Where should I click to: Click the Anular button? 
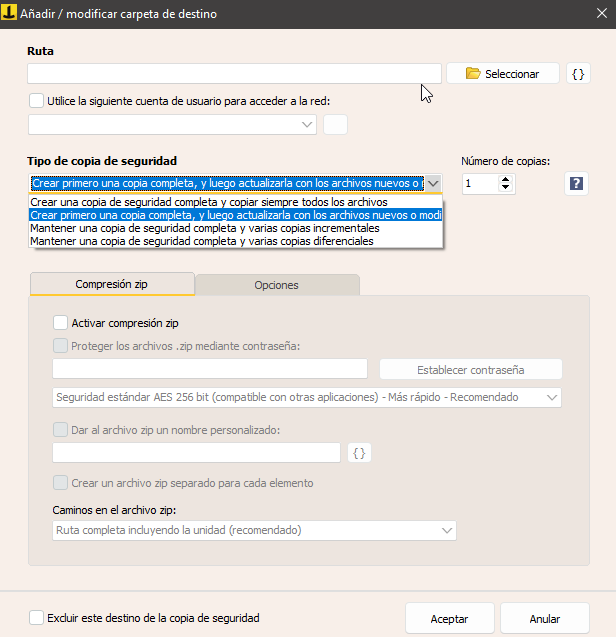point(544,619)
